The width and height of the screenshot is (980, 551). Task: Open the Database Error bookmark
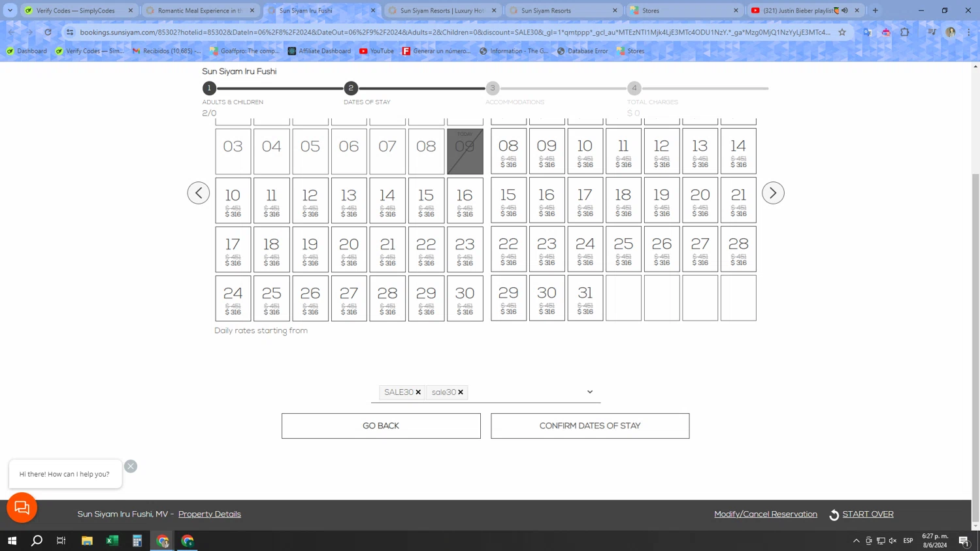point(582,51)
